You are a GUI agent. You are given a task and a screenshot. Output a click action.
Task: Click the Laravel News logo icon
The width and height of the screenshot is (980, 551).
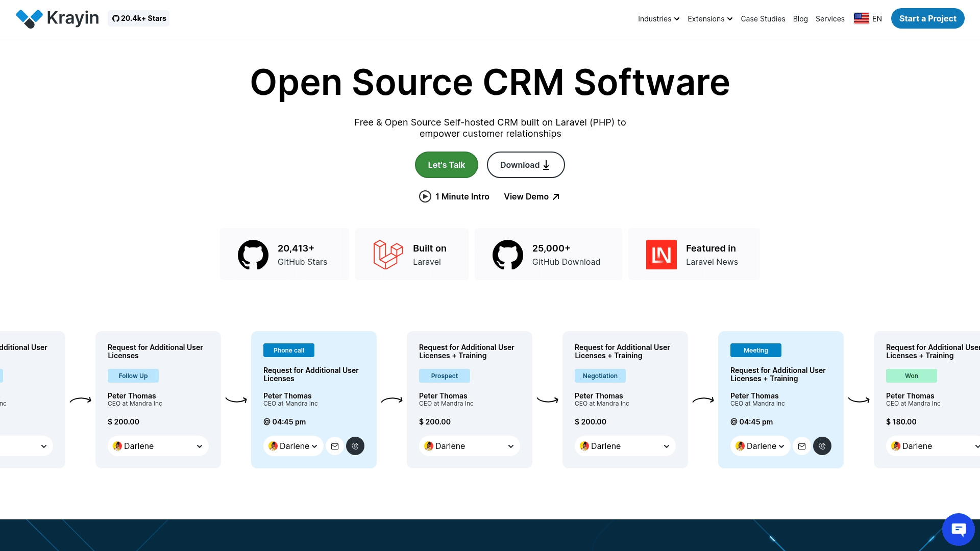pos(661,255)
